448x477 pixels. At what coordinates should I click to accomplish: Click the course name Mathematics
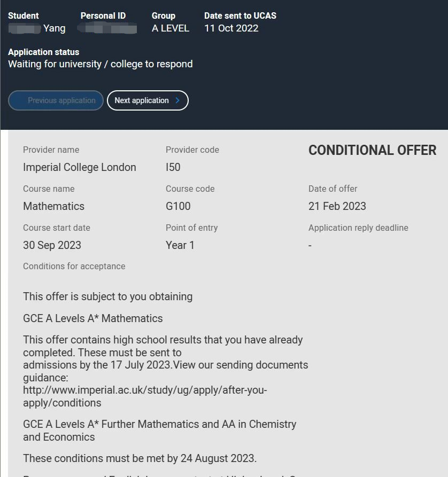point(53,206)
